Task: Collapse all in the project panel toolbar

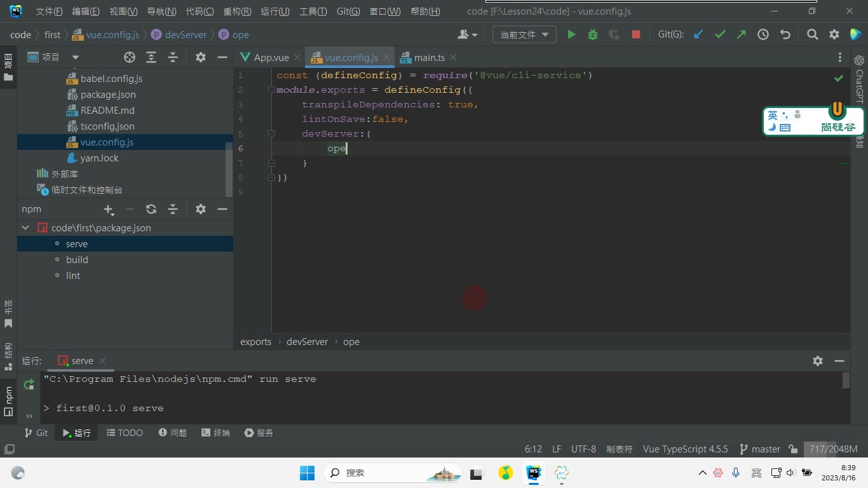Action: tap(173, 57)
